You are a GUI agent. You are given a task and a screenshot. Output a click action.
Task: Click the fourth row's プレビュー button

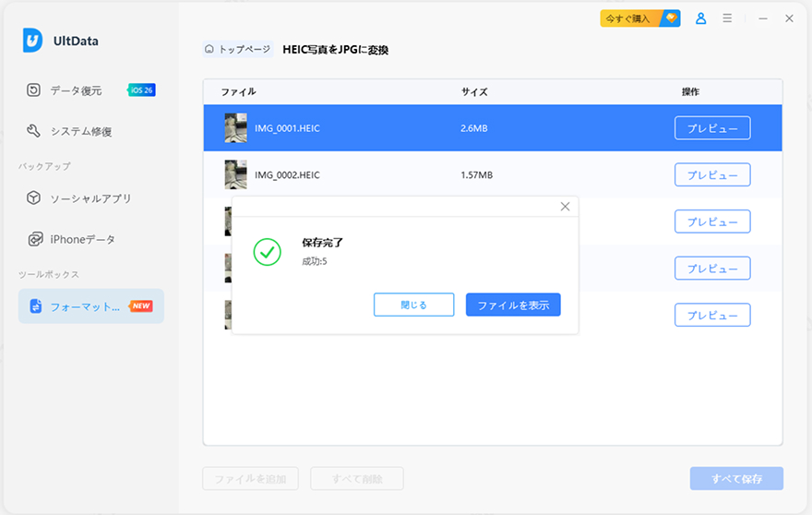point(712,268)
